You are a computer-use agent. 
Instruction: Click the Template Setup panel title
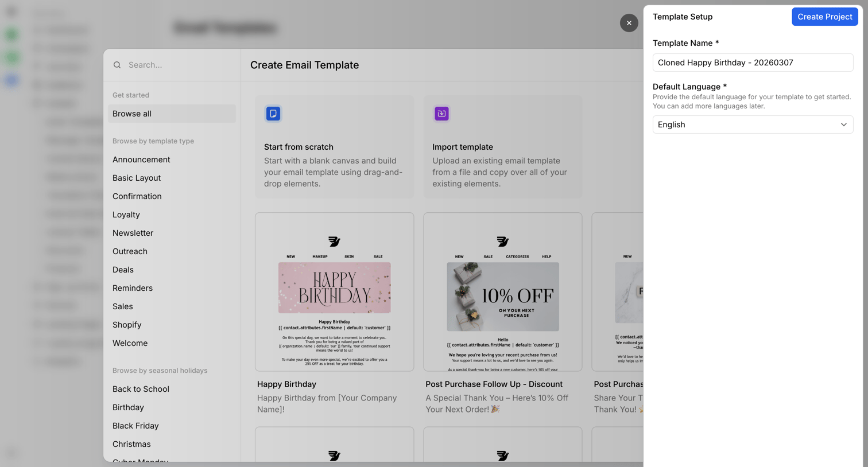click(683, 17)
